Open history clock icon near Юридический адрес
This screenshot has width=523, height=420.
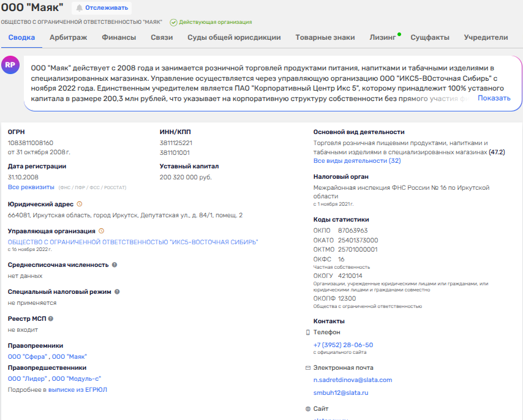(x=80, y=204)
